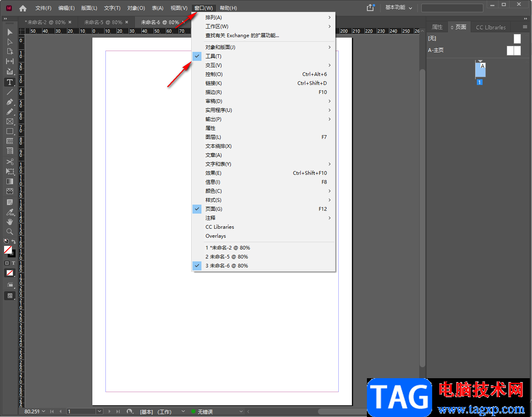Image resolution: width=532 pixels, height=417 pixels.
Task: Select the Rectangle tool
Action: pos(10,131)
